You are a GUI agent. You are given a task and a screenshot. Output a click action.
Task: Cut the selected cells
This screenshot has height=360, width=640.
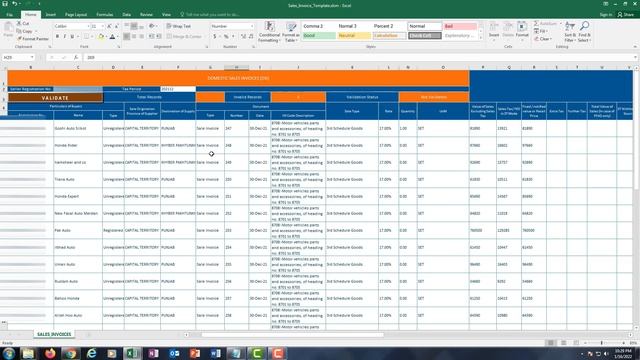click(x=23, y=24)
